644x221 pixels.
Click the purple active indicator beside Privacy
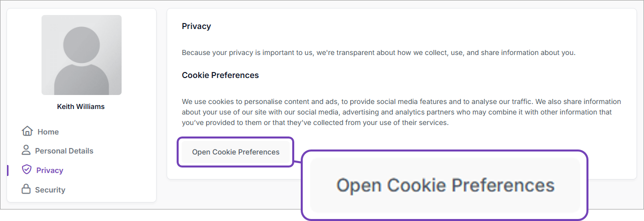tap(8, 170)
